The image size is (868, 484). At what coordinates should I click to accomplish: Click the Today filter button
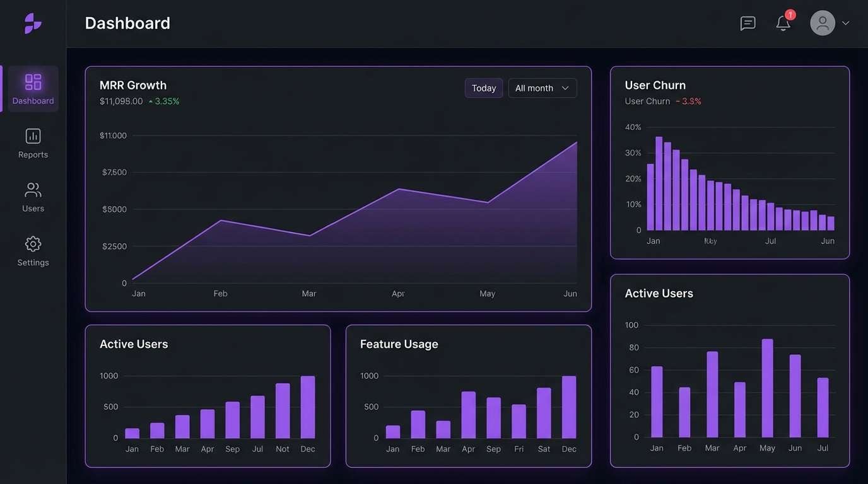(x=483, y=88)
